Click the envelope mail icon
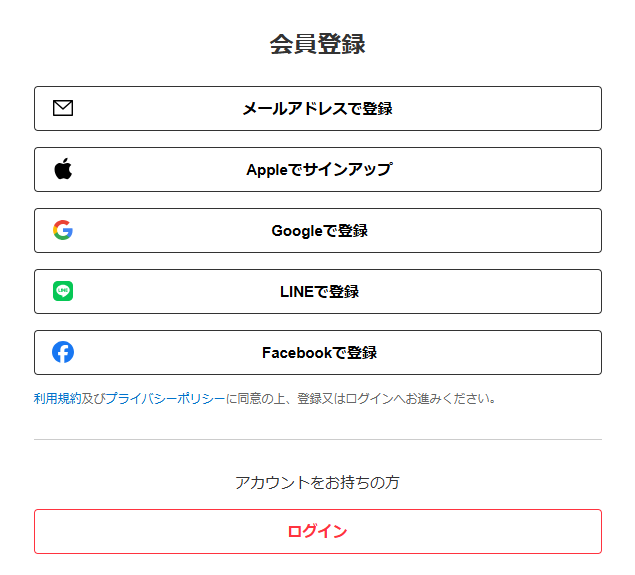Viewport: 635px width, 575px height. pyautogui.click(x=63, y=108)
